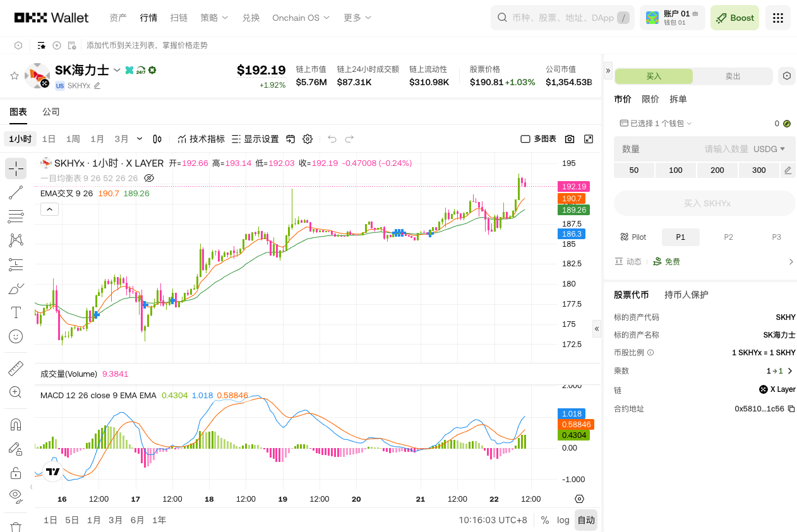Select the brush drawing tool
This screenshot has height=532, width=797.
click(16, 288)
